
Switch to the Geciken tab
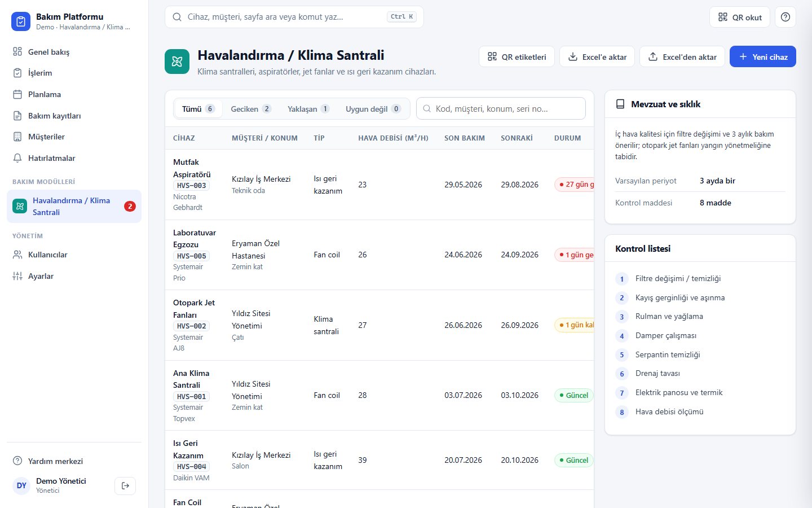[251, 109]
